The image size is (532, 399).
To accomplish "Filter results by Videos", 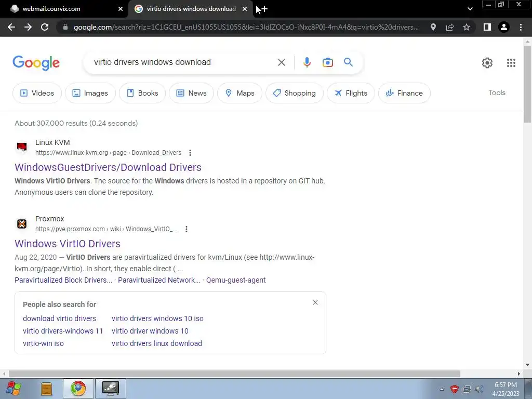I will 37,93.
